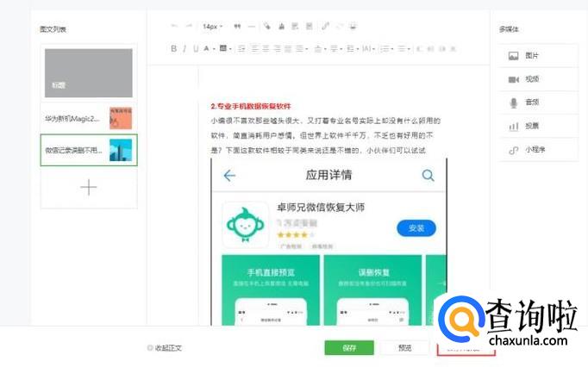Viewport: 588px width, 367px height.
Task: Insert a blockquote with the quote icon
Action: click(237, 26)
